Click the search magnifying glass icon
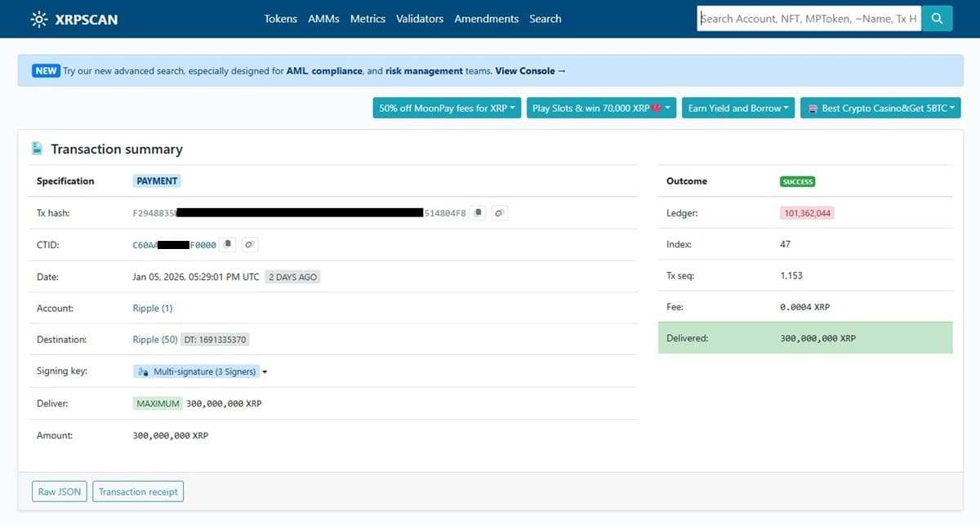 (936, 18)
